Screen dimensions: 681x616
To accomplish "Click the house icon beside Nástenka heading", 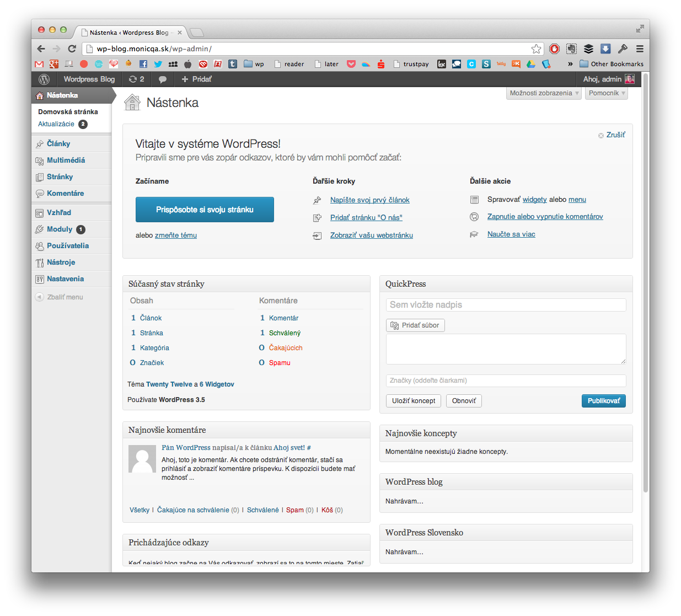I will 132,102.
